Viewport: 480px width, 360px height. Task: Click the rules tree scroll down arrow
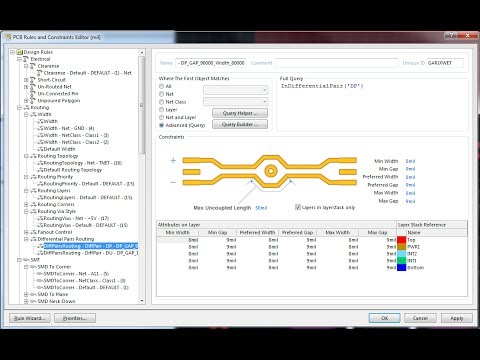point(142,301)
